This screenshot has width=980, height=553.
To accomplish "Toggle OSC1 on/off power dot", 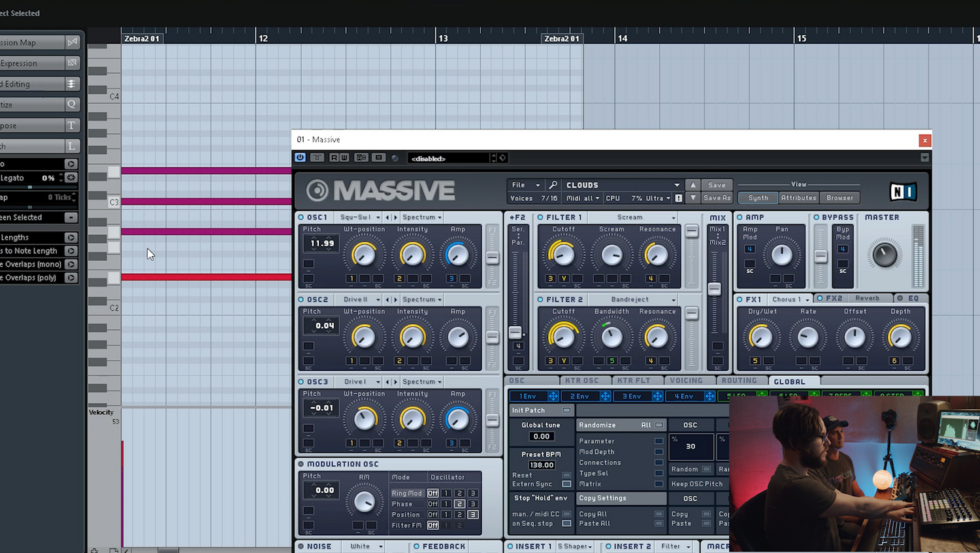I will (301, 217).
